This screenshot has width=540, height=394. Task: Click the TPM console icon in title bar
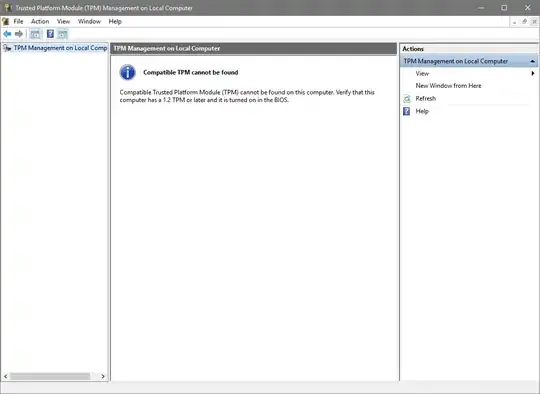[x=8, y=8]
